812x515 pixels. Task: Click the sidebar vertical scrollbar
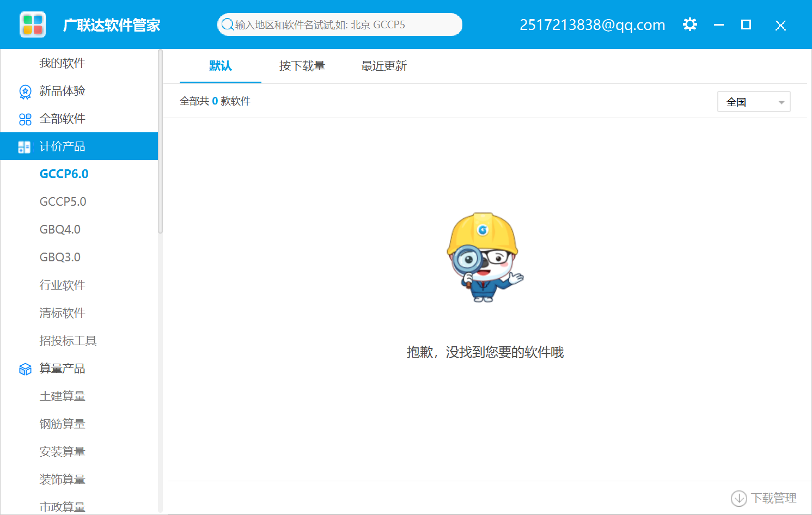click(160, 142)
